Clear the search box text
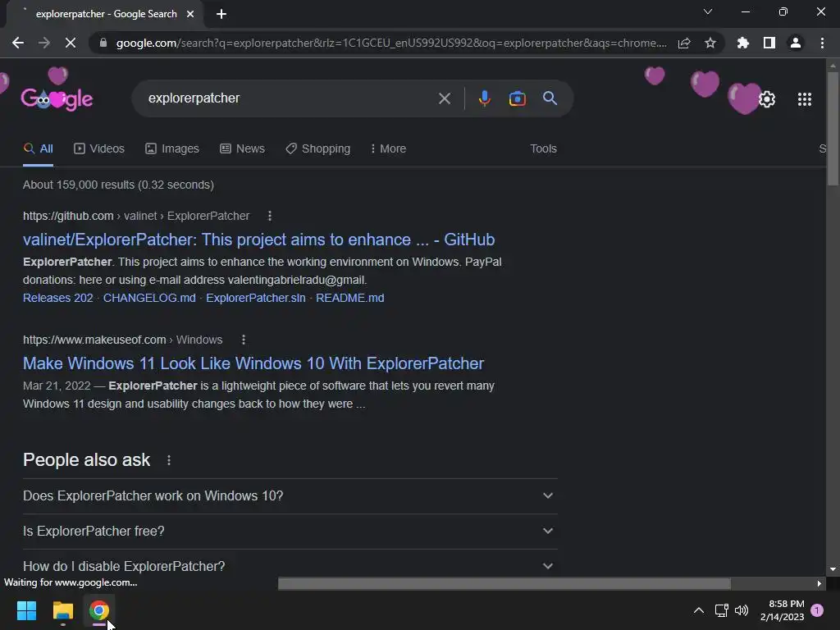 coord(444,98)
